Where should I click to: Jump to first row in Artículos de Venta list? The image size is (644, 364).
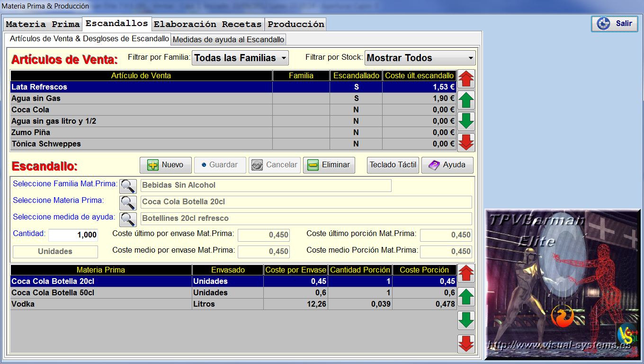point(466,79)
